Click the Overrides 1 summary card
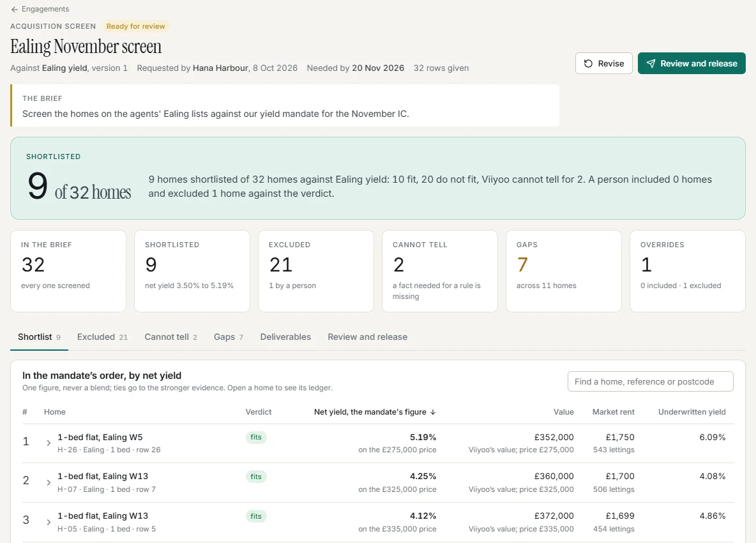 coord(688,271)
